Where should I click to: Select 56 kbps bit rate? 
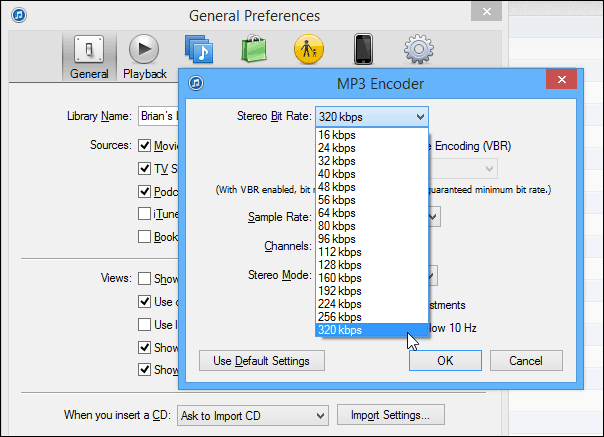tap(372, 200)
